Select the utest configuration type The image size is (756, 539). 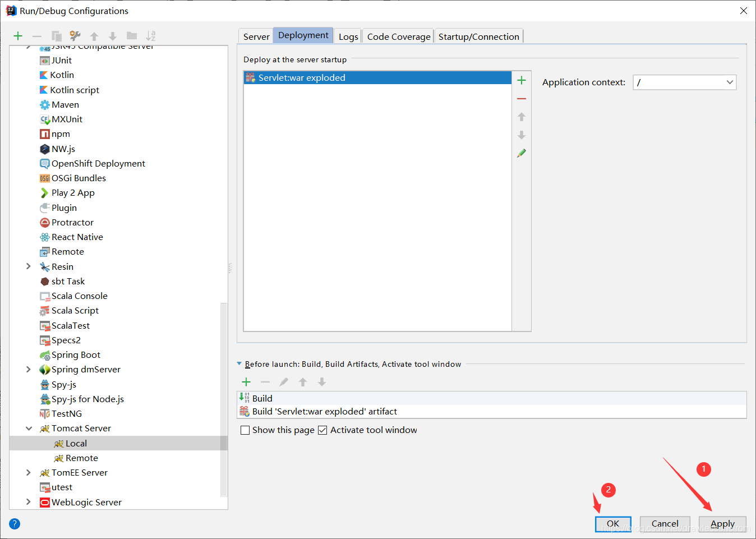(62, 487)
